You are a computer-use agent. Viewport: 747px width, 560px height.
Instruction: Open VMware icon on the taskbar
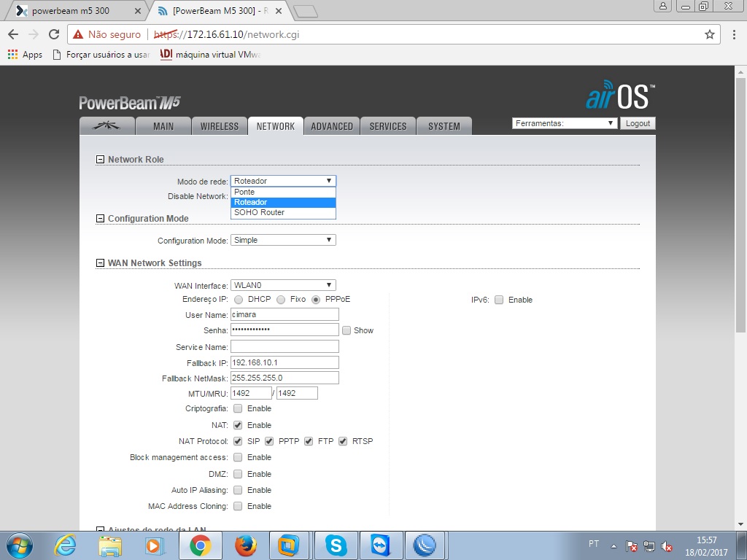coord(288,545)
